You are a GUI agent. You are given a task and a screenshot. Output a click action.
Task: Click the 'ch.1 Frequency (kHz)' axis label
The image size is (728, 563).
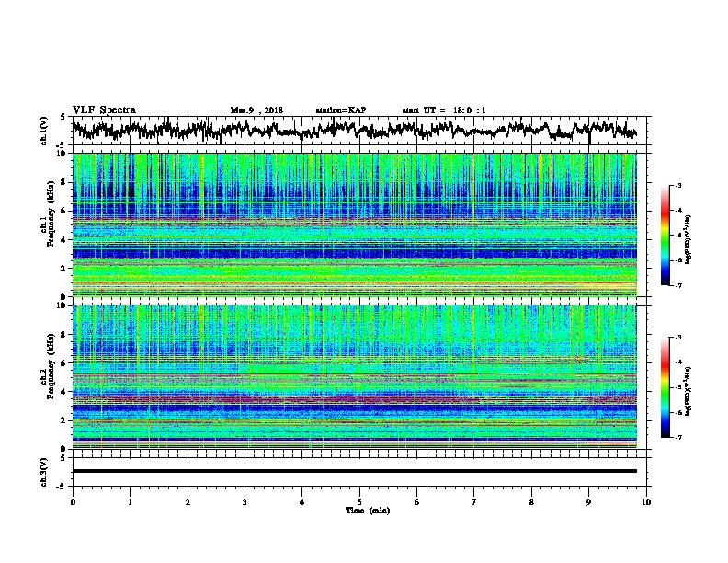point(47,213)
